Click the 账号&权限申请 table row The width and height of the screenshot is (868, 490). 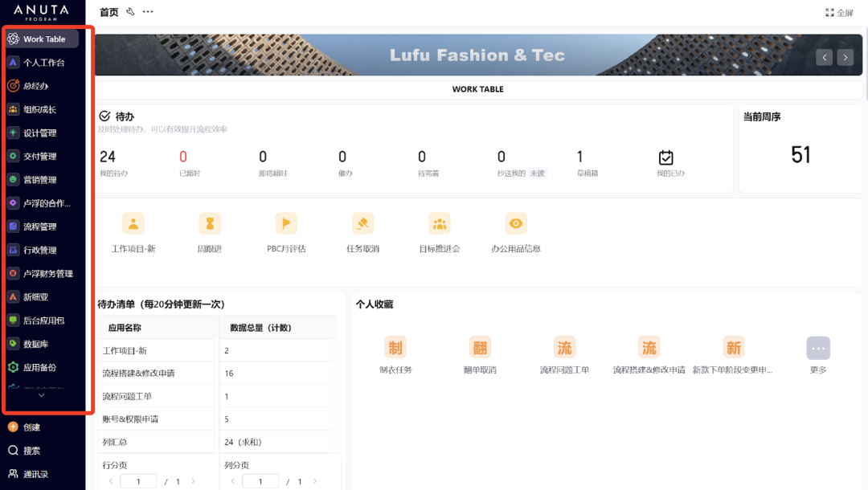pos(216,419)
